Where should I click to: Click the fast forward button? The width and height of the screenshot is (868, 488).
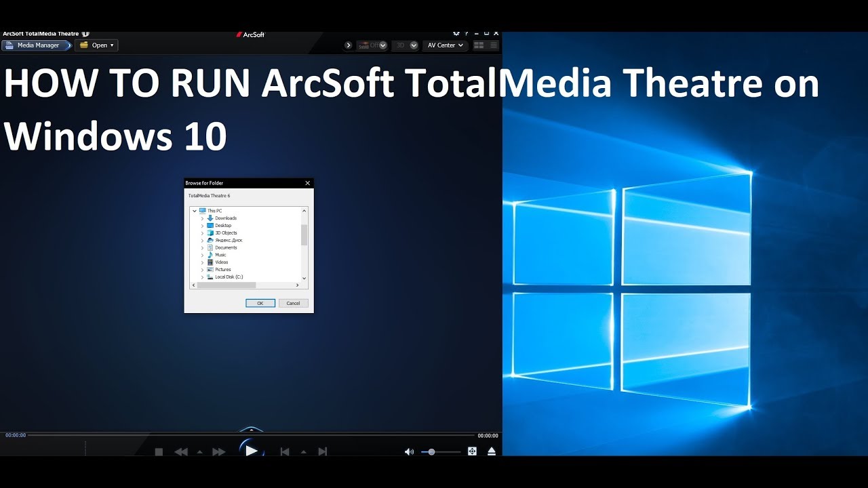(x=218, y=451)
